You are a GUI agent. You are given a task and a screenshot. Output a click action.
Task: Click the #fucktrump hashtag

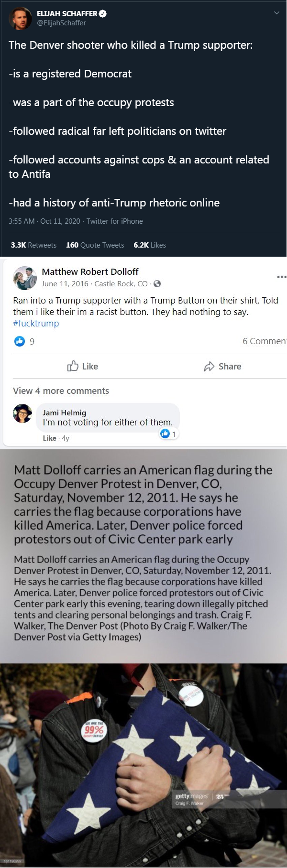36,324
